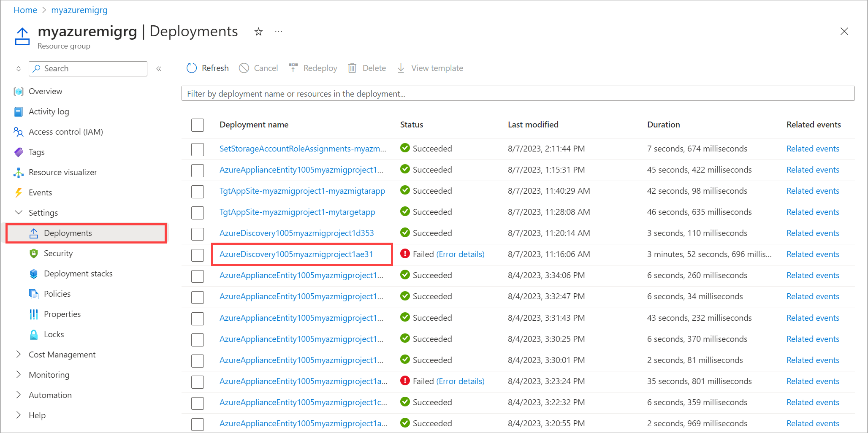Click the Delete icon in the command bar
This screenshot has height=433, width=868.
tap(352, 68)
